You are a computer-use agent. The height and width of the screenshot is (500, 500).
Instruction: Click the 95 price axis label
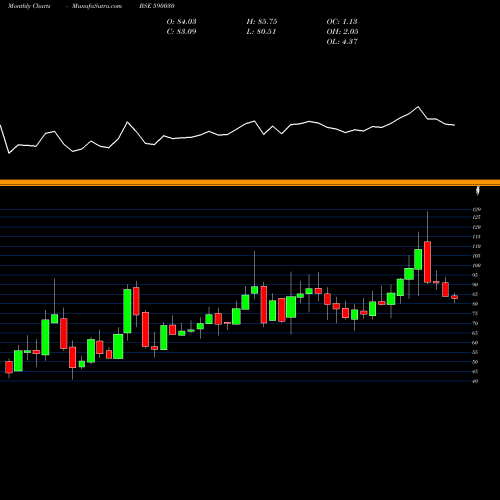click(476, 275)
